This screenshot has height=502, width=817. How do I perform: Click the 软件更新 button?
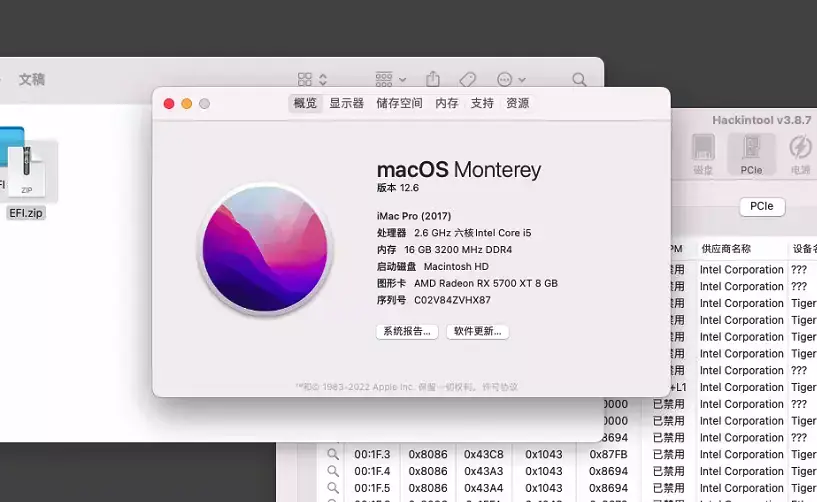point(477,332)
